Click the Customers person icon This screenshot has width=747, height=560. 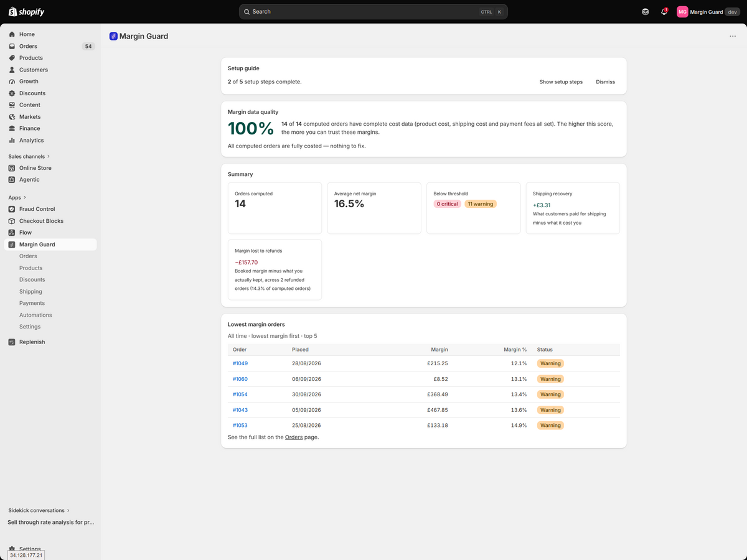[x=12, y=70]
